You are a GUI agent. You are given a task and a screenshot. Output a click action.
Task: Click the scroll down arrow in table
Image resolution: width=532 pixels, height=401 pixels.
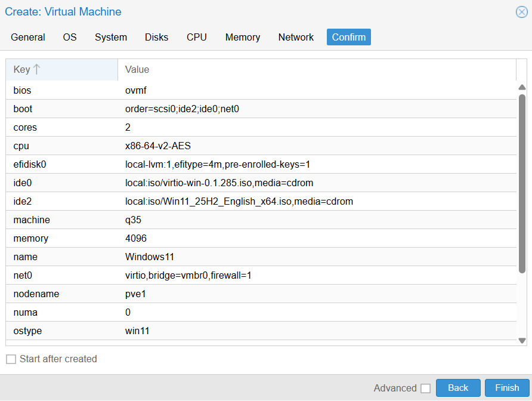point(522,341)
